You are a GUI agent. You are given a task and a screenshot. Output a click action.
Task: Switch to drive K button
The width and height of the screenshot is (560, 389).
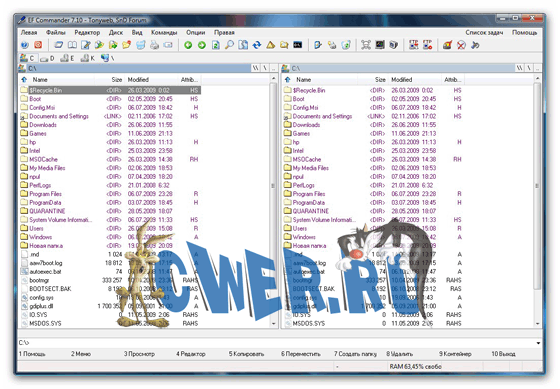tap(88, 58)
